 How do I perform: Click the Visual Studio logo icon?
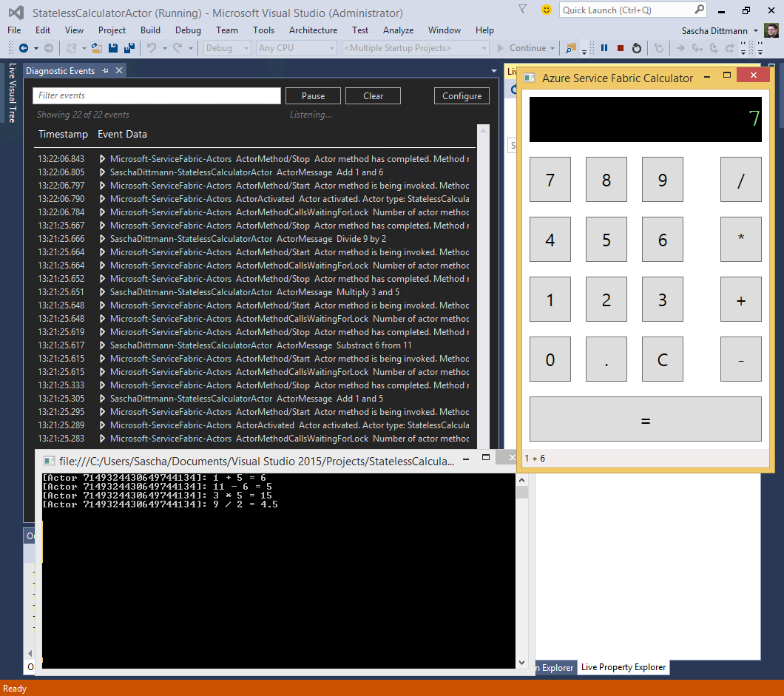pyautogui.click(x=16, y=13)
